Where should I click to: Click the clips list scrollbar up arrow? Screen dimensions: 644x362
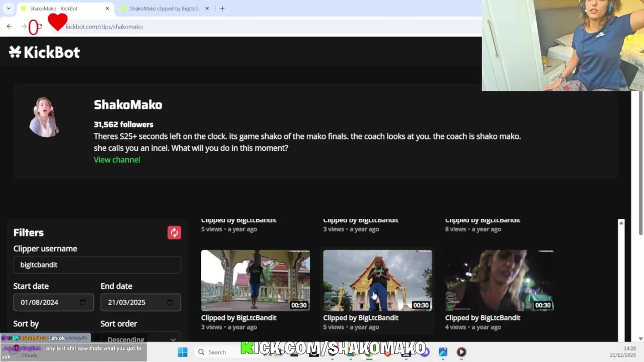pyautogui.click(x=621, y=223)
